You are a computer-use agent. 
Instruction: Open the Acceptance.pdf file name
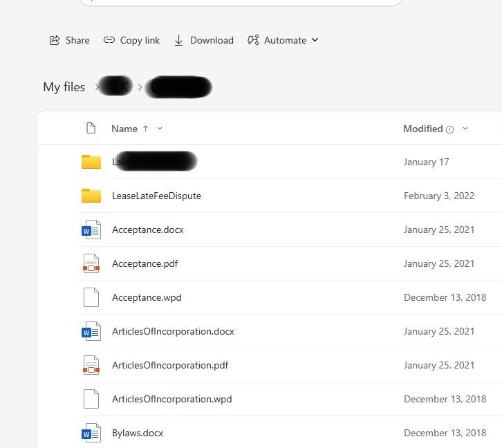tap(145, 263)
